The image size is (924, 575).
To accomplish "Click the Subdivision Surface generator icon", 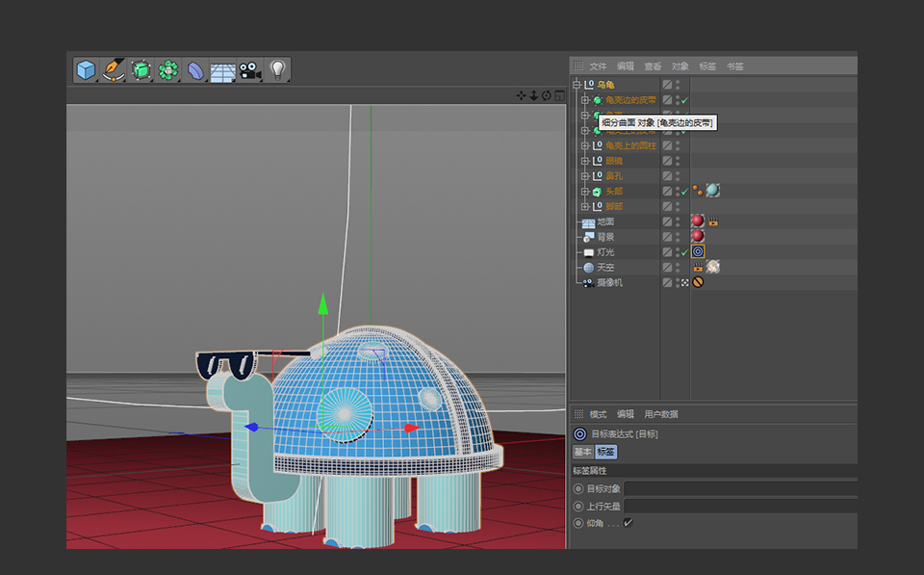I will pyautogui.click(x=141, y=69).
